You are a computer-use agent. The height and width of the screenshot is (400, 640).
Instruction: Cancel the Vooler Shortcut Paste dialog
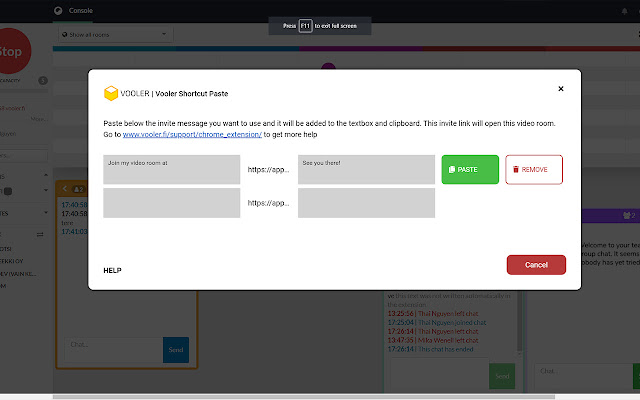coord(536,265)
